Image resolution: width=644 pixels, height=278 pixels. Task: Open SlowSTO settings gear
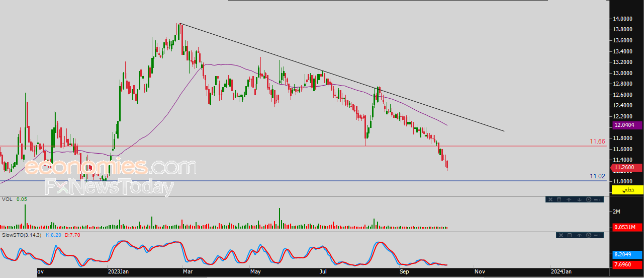[589, 235]
